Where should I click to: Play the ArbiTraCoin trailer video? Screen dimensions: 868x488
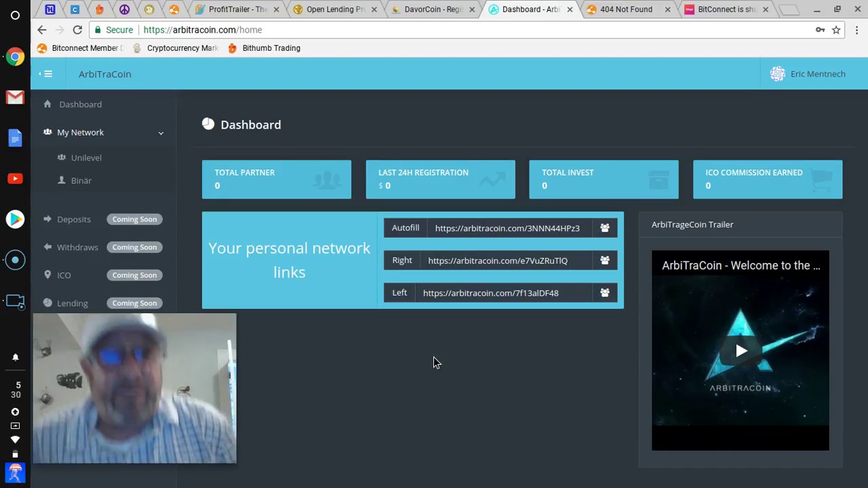click(741, 350)
